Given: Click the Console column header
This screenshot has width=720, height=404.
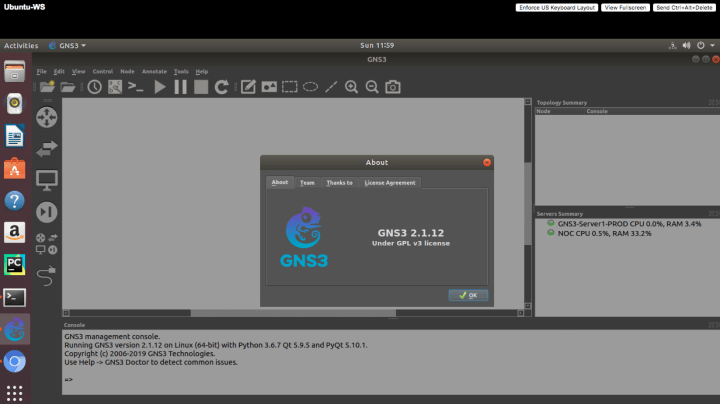Looking at the screenshot, I should point(652,111).
